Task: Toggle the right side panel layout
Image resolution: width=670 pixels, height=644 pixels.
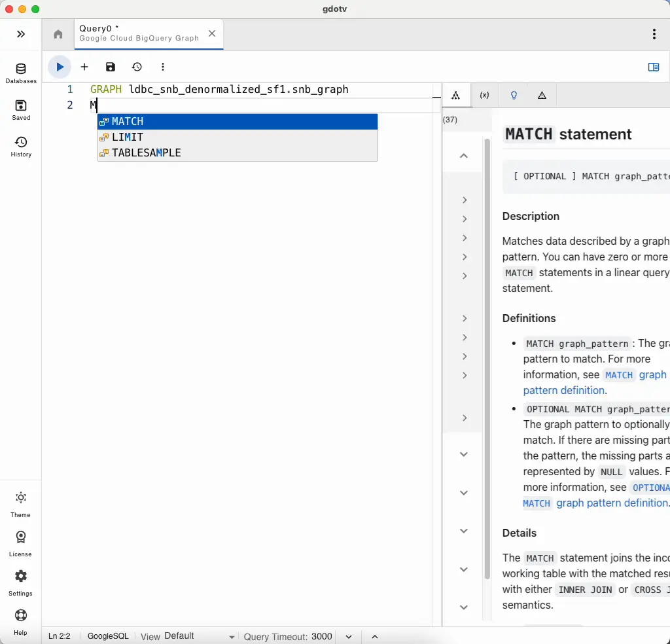Action: point(653,67)
